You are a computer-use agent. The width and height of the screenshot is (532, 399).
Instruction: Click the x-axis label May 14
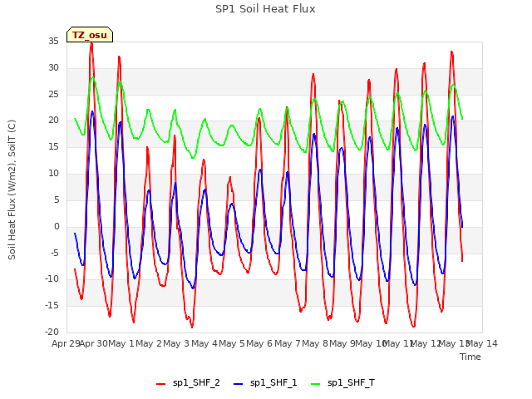481,343
